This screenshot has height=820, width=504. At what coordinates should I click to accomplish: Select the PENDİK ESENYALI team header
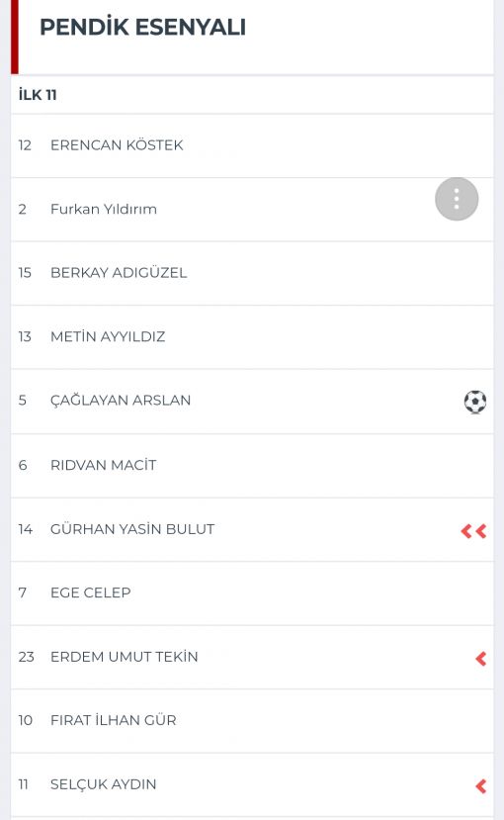tap(142, 27)
